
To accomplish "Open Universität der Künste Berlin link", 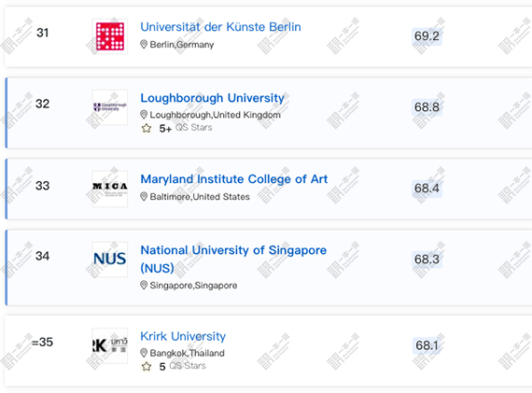I will coord(220,27).
